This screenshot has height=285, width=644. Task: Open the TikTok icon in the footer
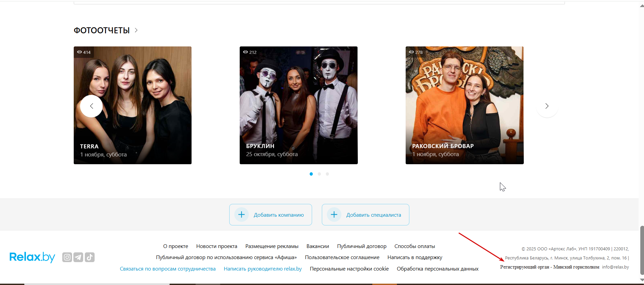tap(90, 257)
